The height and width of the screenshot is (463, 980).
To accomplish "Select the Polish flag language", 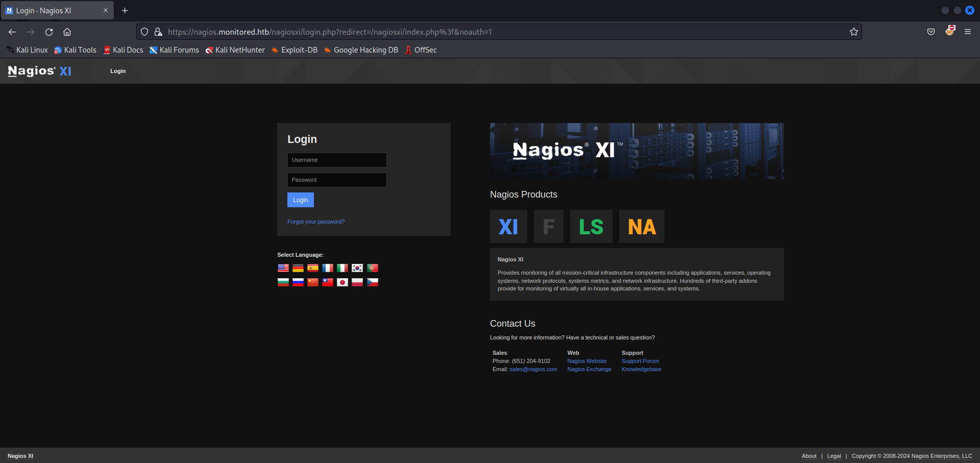I will coord(357,282).
